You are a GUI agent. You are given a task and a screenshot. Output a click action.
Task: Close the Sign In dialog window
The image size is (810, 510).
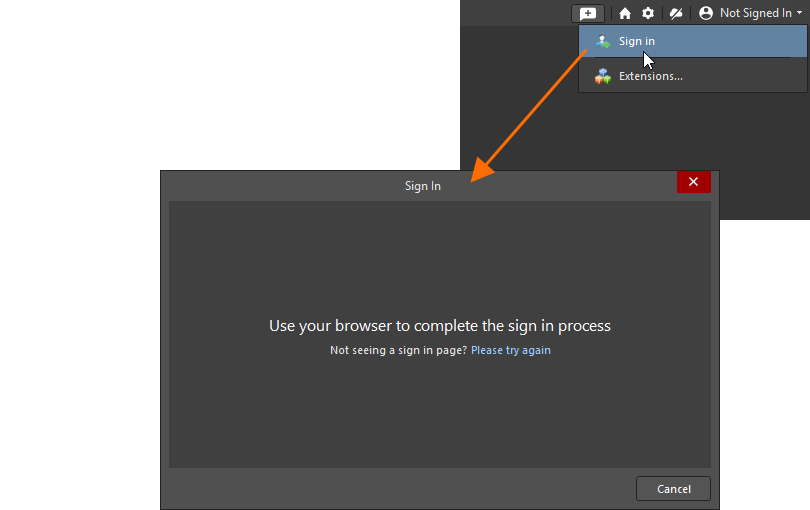tap(694, 182)
